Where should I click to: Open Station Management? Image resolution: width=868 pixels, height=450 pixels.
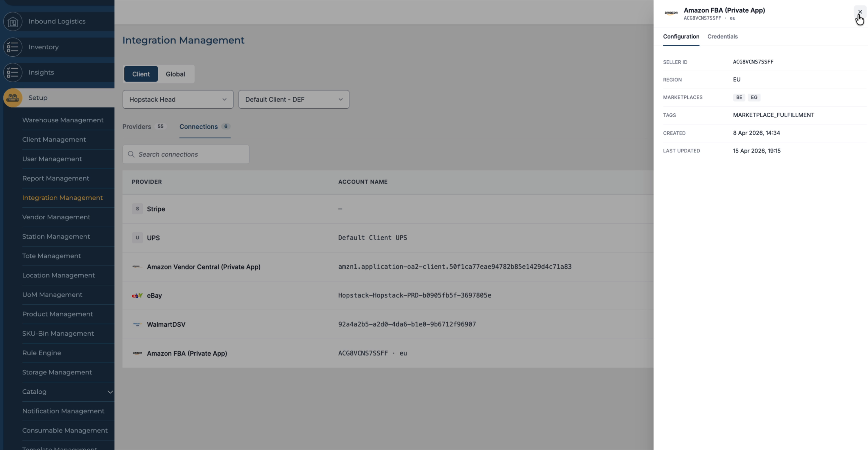pyautogui.click(x=56, y=237)
